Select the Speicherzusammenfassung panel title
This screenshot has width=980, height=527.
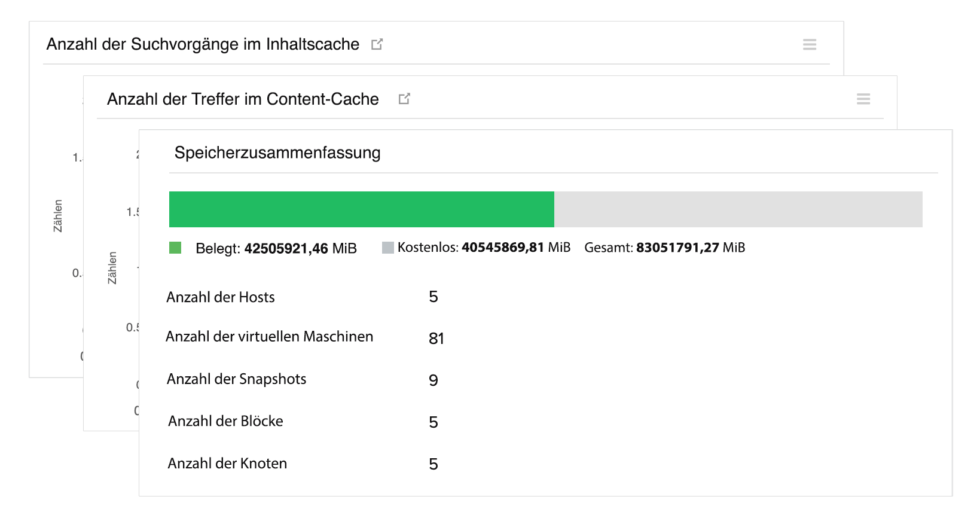pos(277,153)
